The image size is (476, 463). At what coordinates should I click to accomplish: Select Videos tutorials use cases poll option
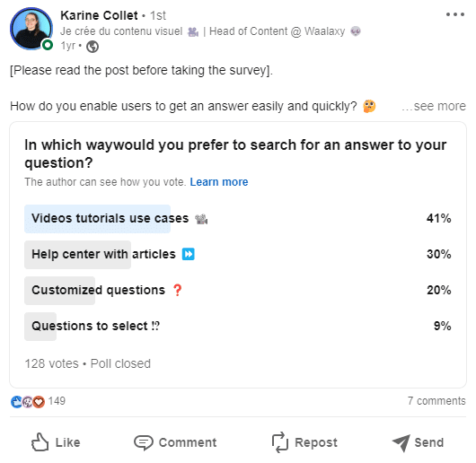point(238,219)
